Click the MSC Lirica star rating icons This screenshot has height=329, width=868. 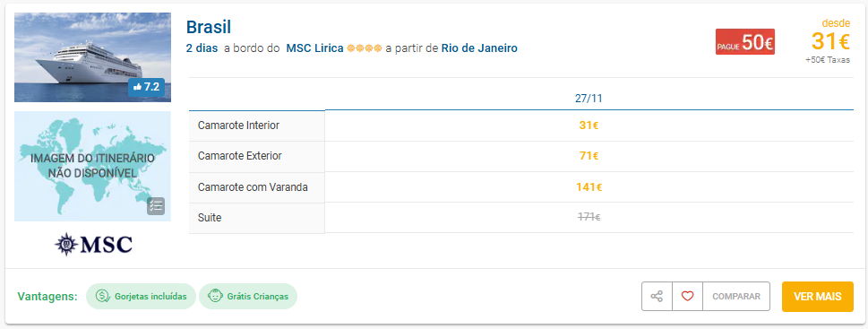365,48
